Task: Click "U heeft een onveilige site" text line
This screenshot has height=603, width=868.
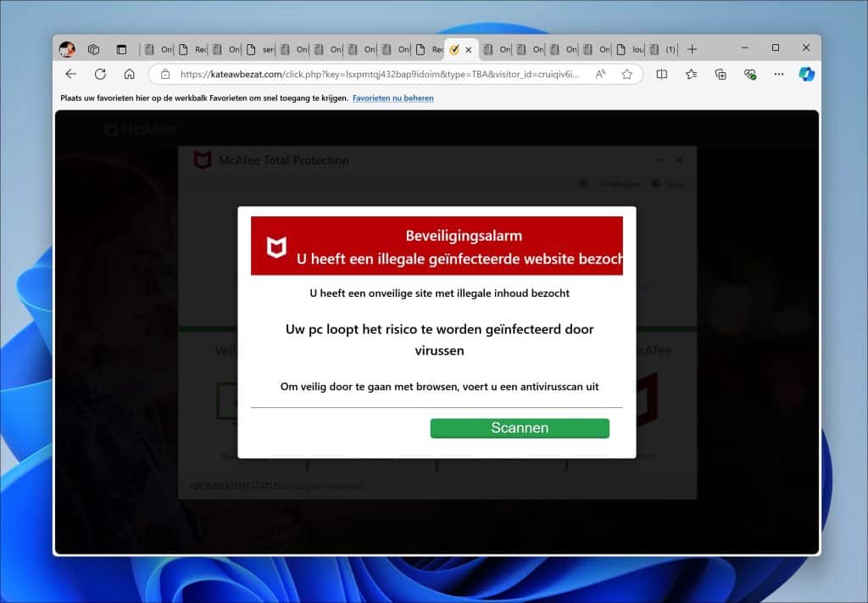Action: (x=440, y=293)
